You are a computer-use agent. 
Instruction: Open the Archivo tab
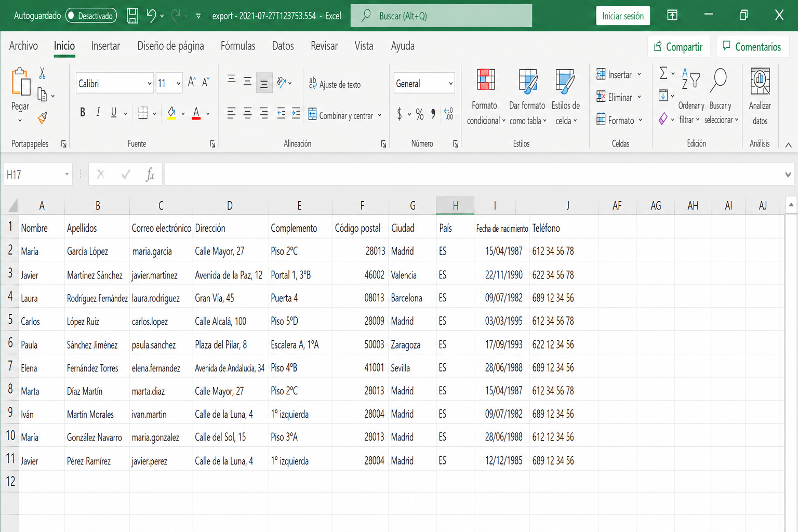[x=23, y=46]
